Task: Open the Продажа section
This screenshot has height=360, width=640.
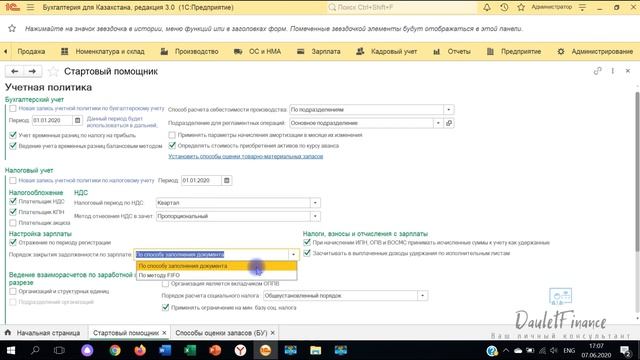Action: [31, 51]
